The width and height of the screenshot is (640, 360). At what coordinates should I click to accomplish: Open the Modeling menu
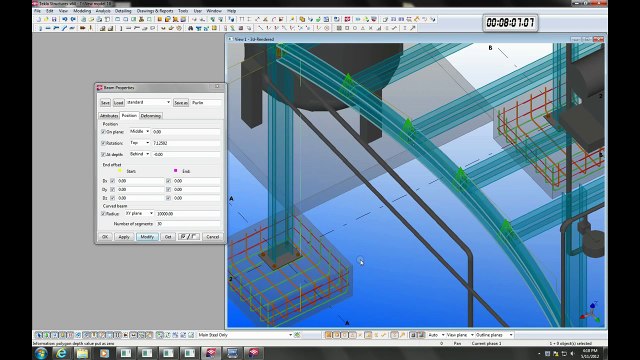pos(82,11)
